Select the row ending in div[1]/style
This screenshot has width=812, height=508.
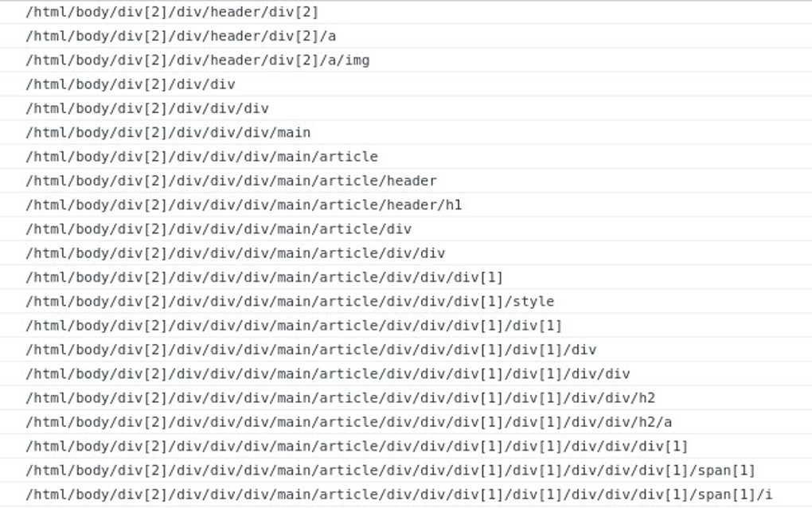(406, 302)
